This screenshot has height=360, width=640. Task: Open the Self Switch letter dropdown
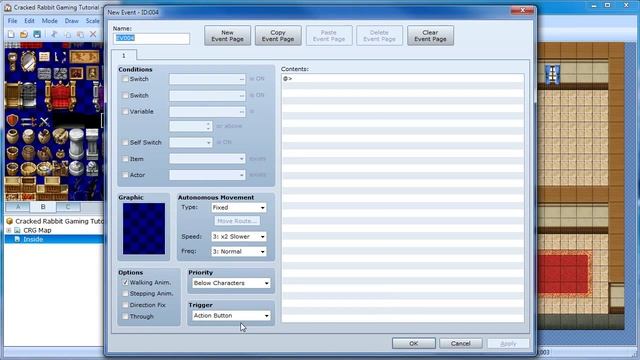click(191, 142)
